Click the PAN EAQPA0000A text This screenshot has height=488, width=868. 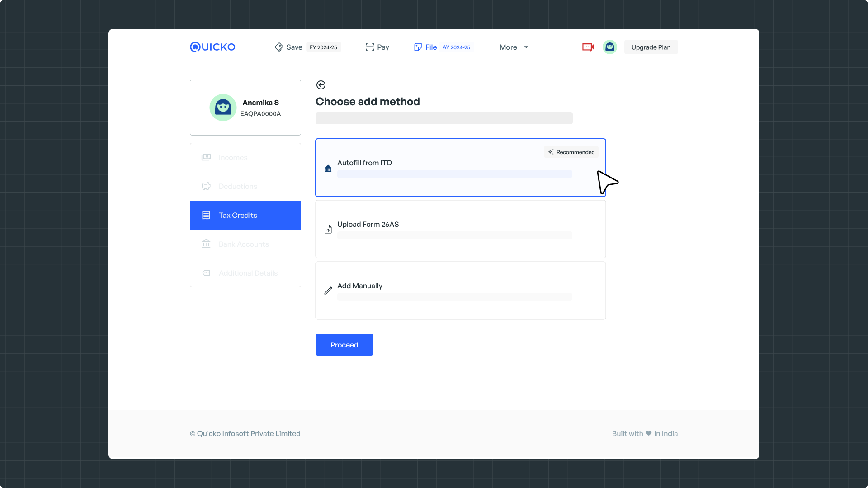(260, 114)
